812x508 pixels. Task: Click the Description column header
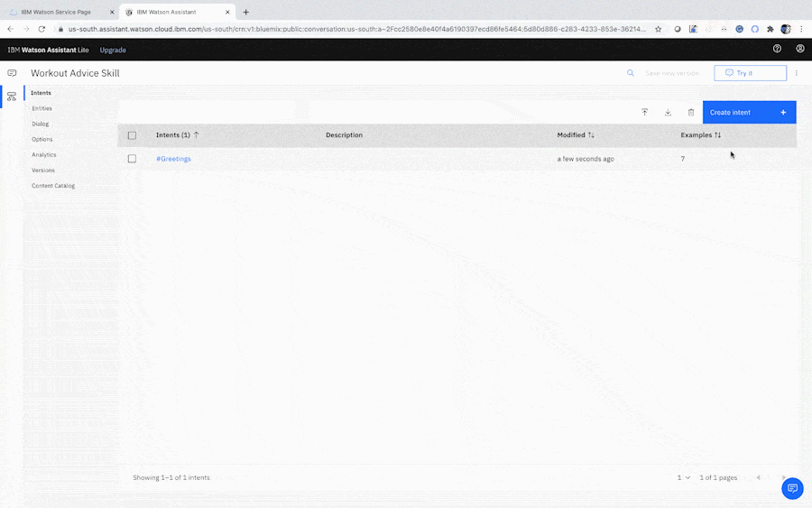(x=344, y=134)
